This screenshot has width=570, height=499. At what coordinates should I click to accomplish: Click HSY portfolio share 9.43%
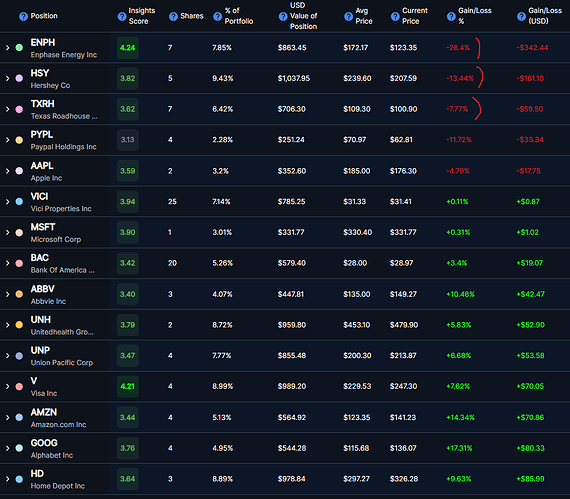point(222,78)
